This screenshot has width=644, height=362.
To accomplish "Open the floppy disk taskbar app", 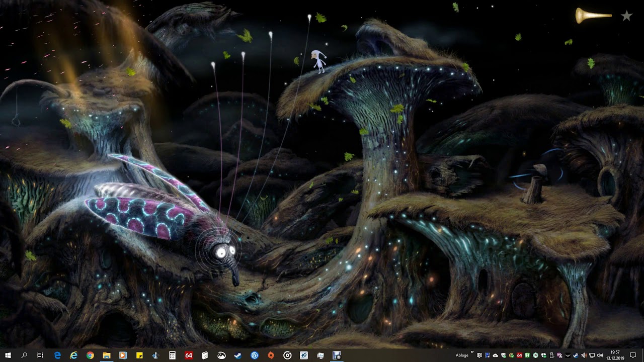I will coord(337,355).
